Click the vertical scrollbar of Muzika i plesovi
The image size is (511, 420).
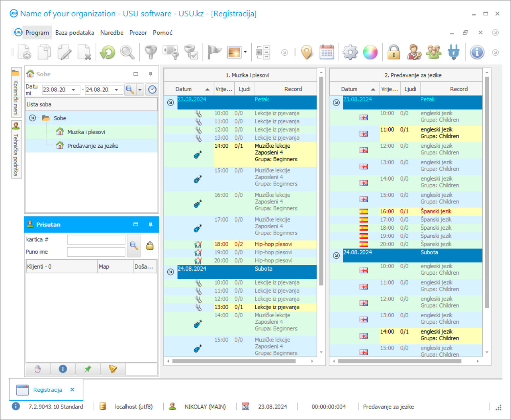321,180
